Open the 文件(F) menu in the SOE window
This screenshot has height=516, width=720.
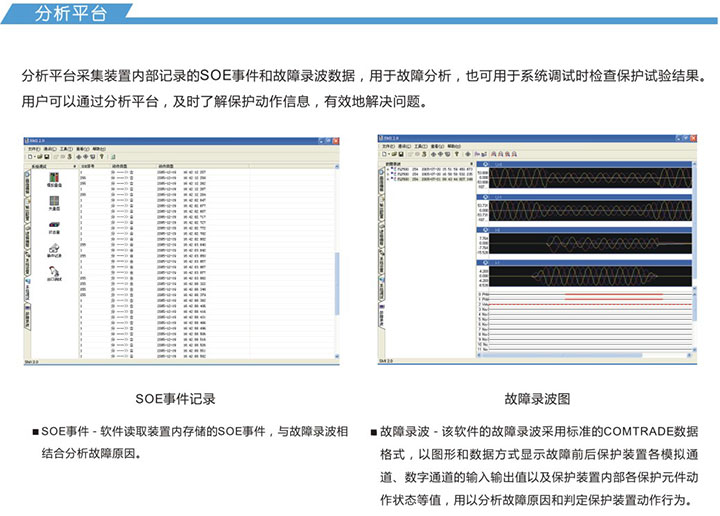(31, 148)
